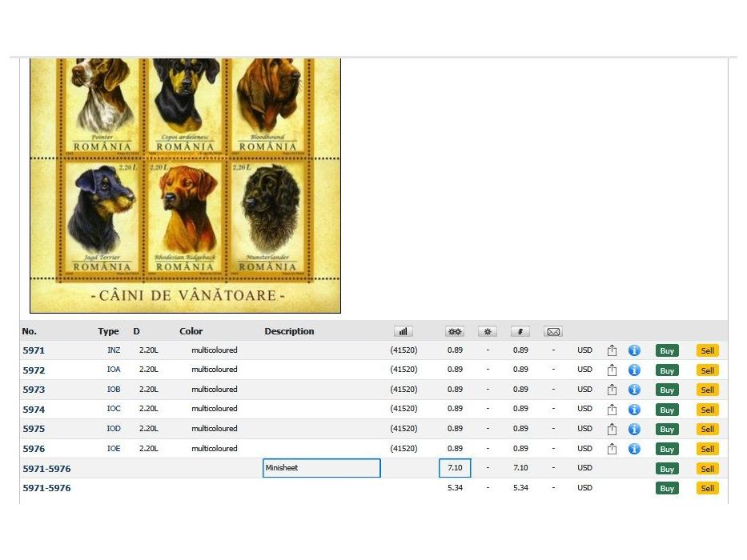The width and height of the screenshot is (747, 560).
Task: Open the 5971-5976 link priced 5.34
Action: click(46, 488)
